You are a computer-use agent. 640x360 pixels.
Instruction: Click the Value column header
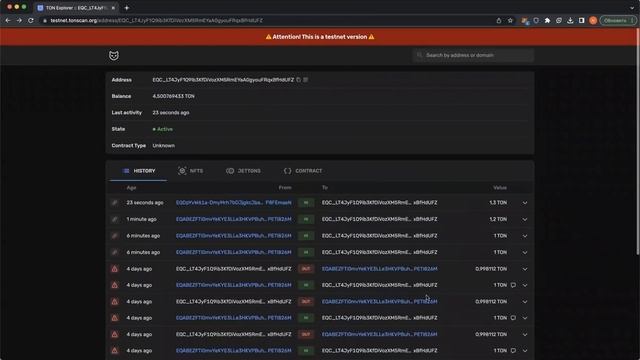[x=500, y=188]
